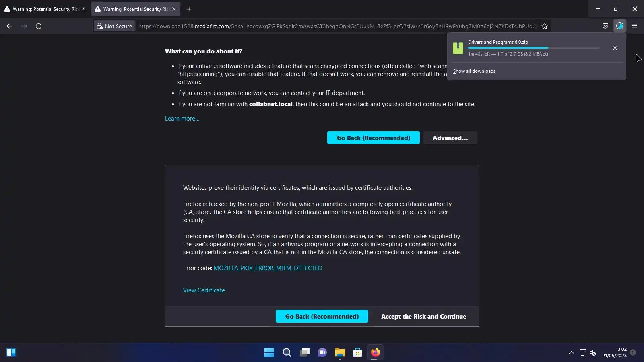Open the Save to Pocket icon

click(x=605, y=26)
